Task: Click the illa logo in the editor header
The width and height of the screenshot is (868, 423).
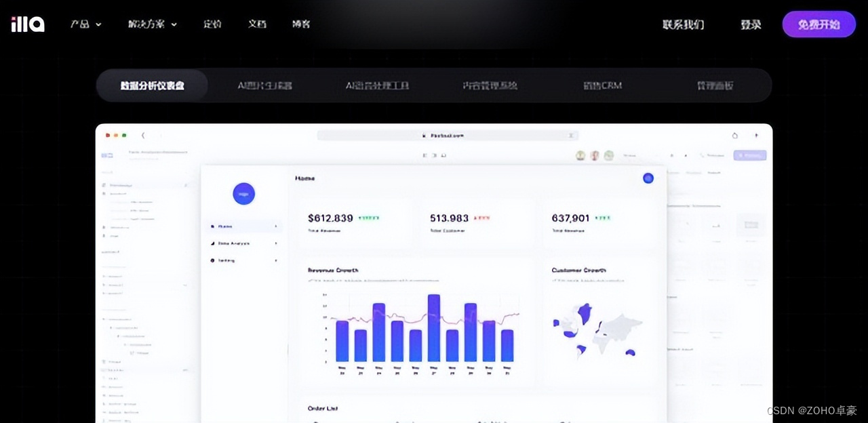Action: coord(107,155)
